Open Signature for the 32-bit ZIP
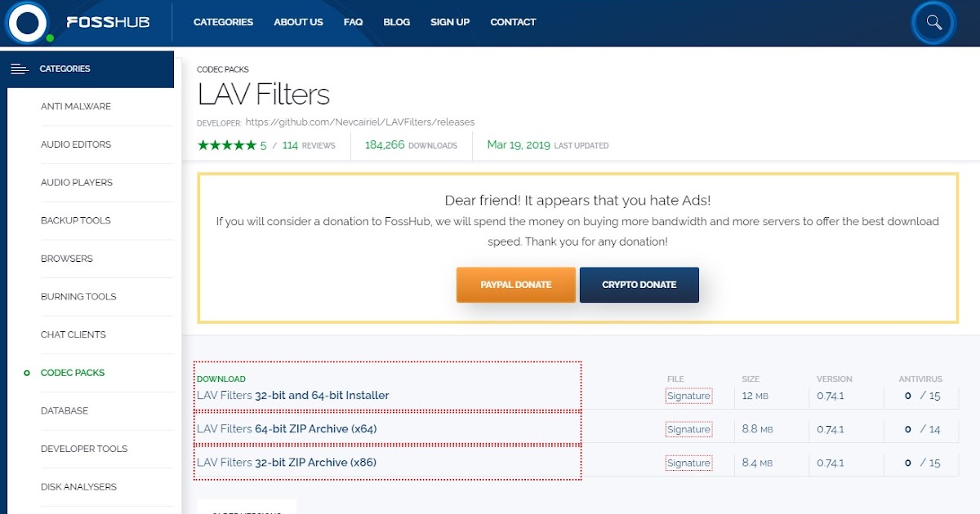980x514 pixels. [x=688, y=463]
